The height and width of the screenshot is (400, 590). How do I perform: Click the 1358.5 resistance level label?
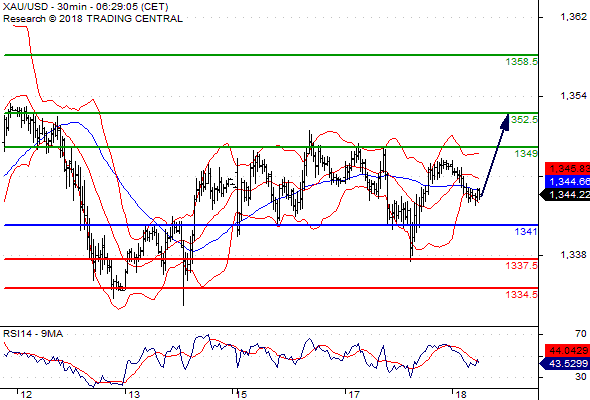[x=522, y=61]
